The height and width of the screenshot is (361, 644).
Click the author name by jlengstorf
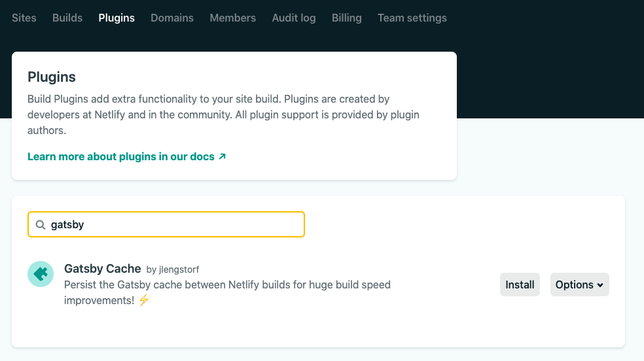(x=173, y=269)
